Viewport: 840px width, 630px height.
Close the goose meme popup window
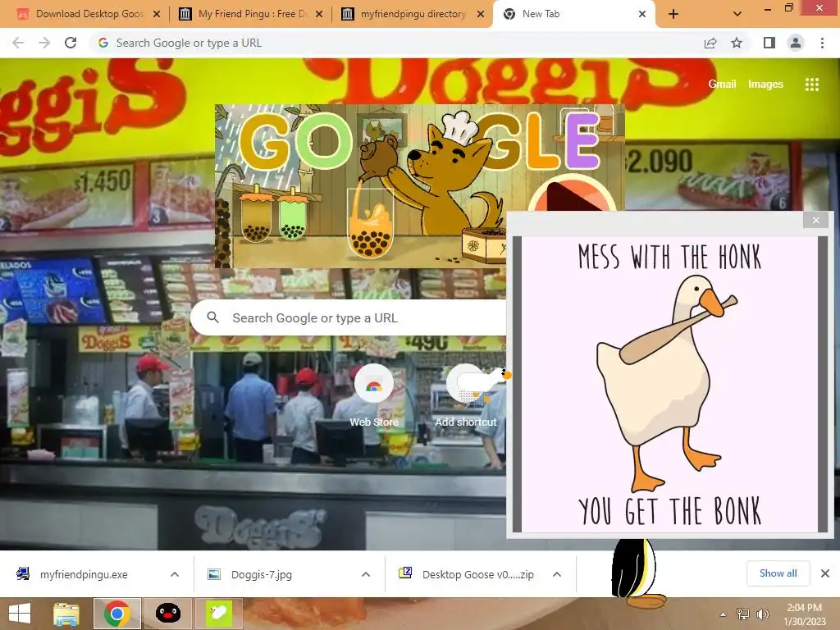coord(816,220)
